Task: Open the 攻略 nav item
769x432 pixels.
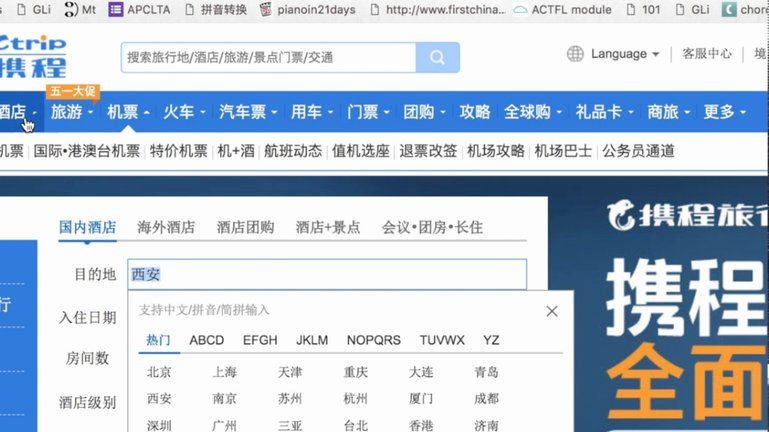Action: point(475,112)
